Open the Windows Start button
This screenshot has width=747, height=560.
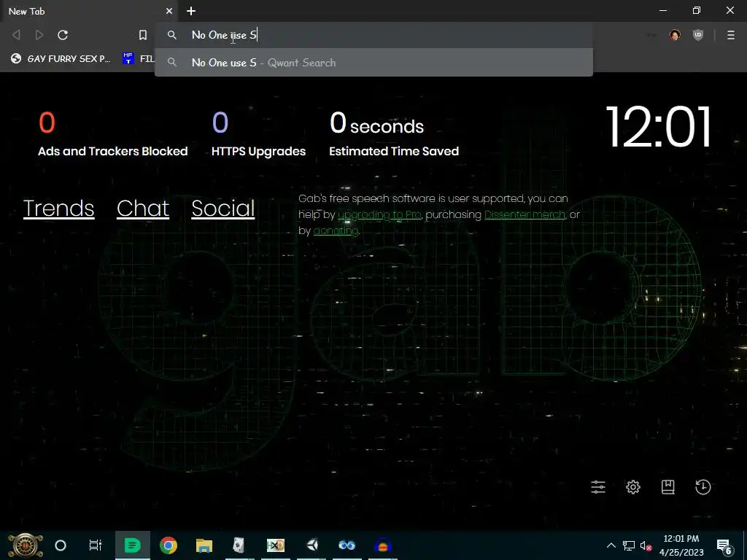(26, 545)
